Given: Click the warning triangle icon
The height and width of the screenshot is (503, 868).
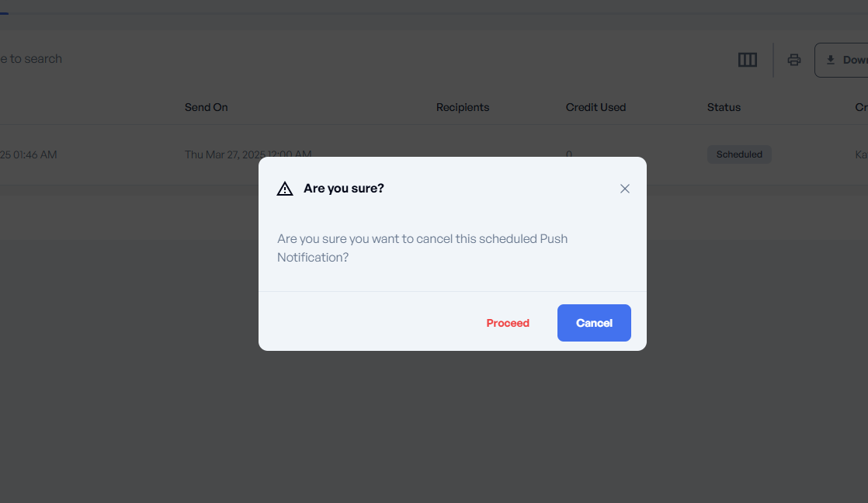Looking at the screenshot, I should pyautogui.click(x=285, y=189).
